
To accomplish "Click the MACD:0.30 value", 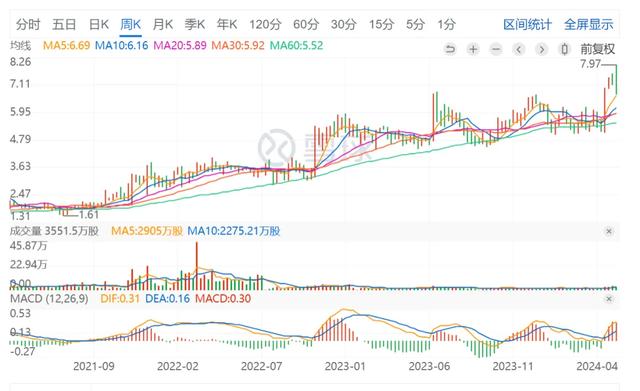I will pos(223,298).
